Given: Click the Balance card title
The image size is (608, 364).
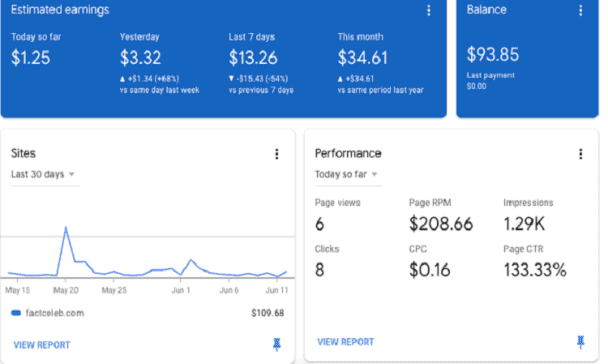Looking at the screenshot, I should pyautogui.click(x=487, y=10).
